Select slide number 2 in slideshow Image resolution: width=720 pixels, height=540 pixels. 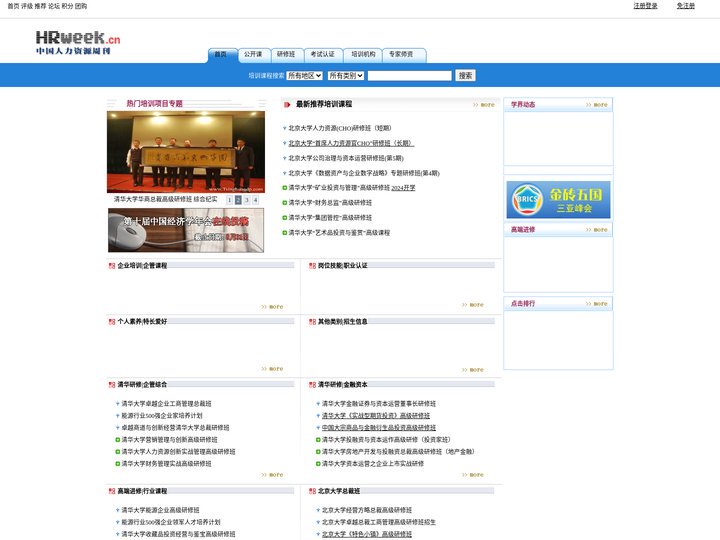click(238, 200)
